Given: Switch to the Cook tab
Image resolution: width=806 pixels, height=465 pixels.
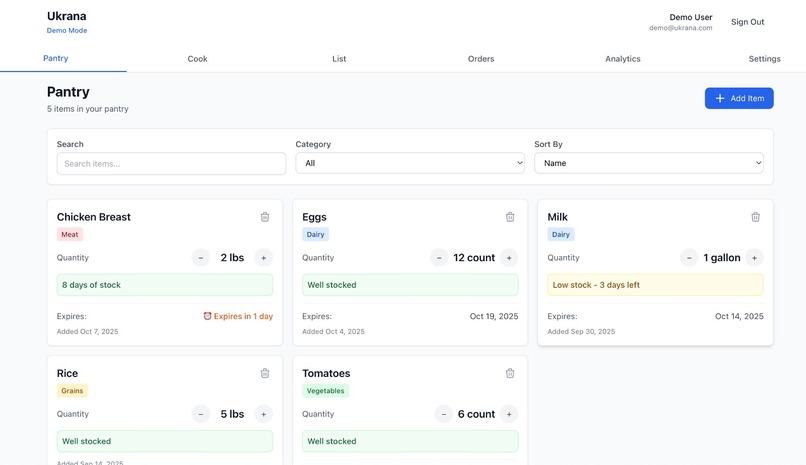Looking at the screenshot, I should tap(197, 59).
